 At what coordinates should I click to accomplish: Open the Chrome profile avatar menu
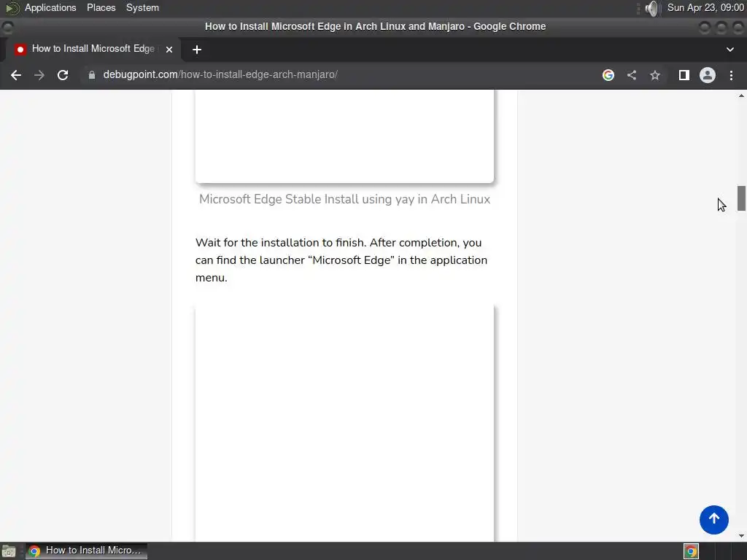click(x=708, y=75)
